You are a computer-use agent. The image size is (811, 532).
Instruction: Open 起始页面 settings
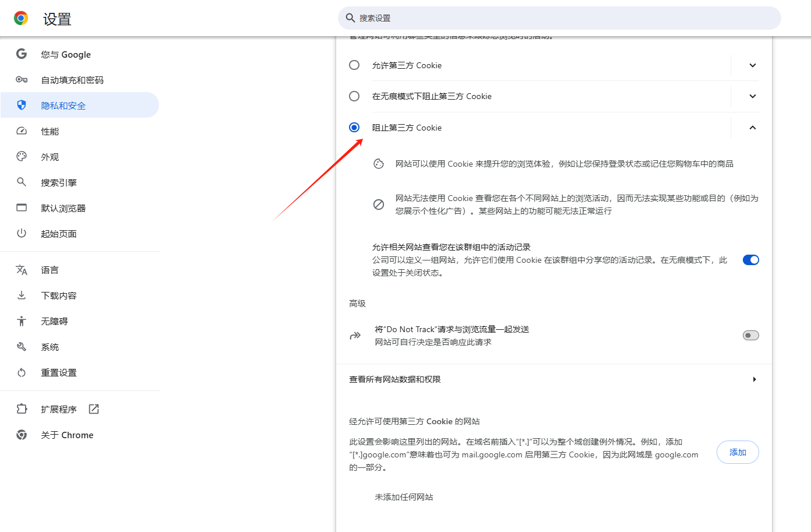(x=80, y=234)
